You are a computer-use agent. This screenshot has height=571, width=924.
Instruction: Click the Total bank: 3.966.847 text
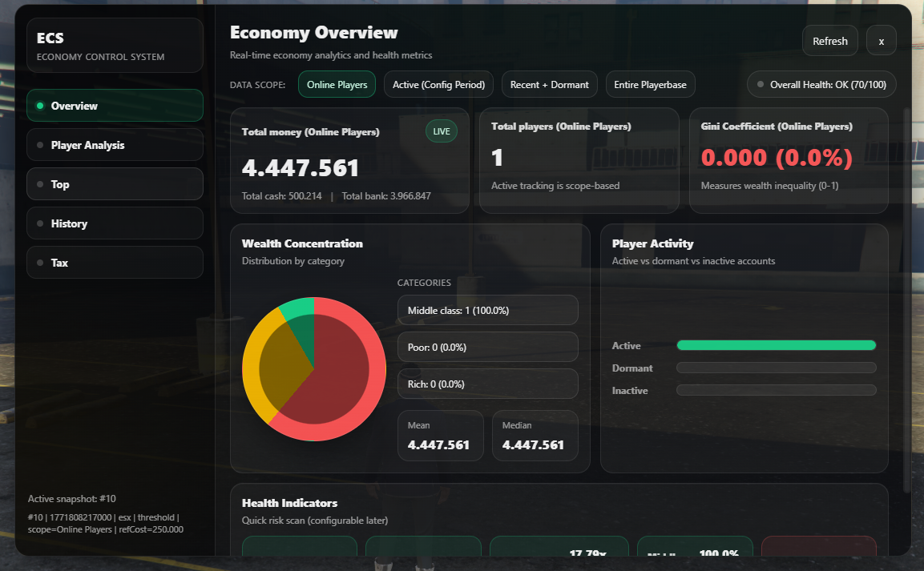[386, 196]
